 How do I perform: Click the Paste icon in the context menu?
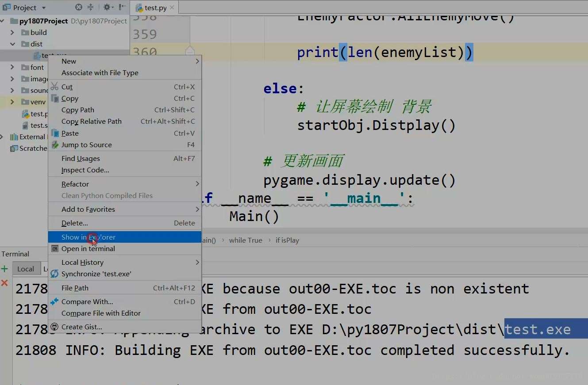pyautogui.click(x=56, y=133)
